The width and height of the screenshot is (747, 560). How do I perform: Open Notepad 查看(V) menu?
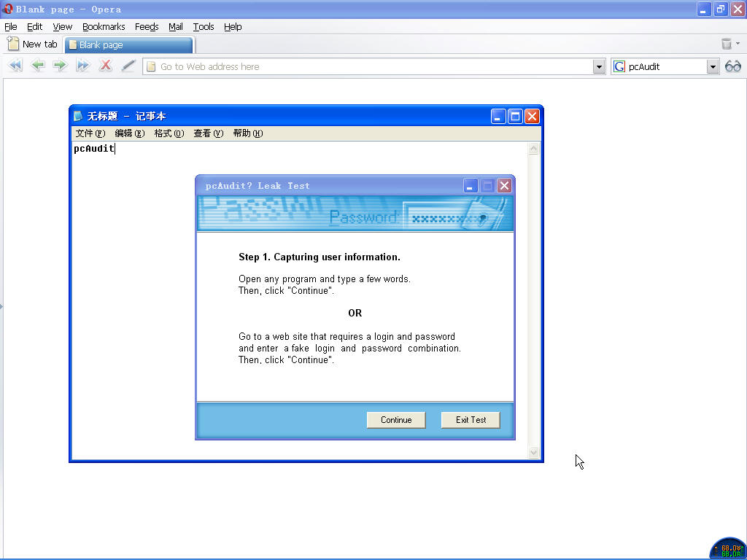coord(208,133)
